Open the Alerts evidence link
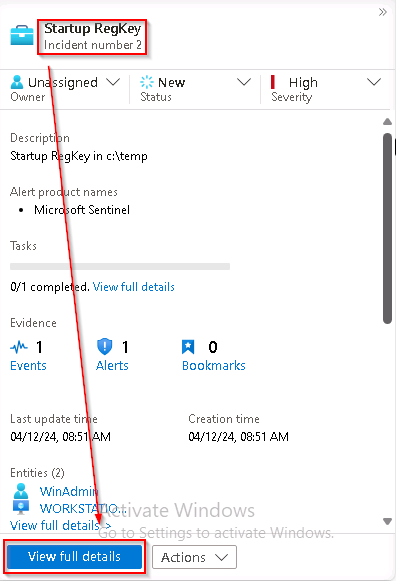 pyautogui.click(x=112, y=366)
